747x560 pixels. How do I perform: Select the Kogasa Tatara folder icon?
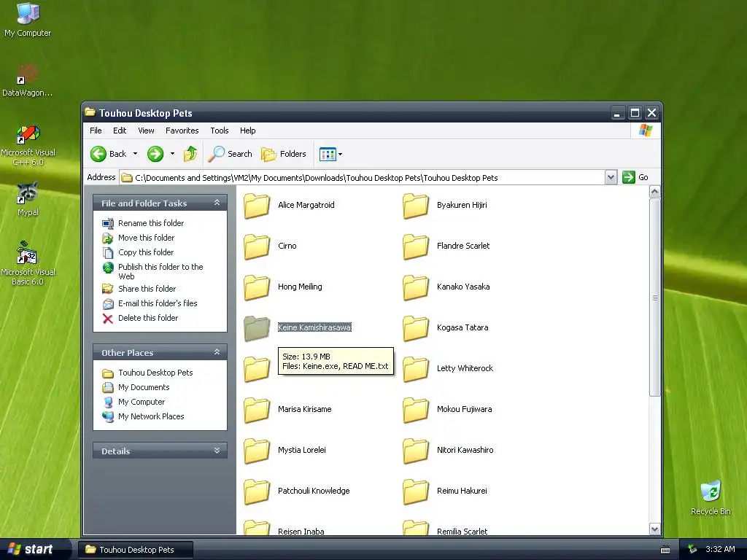[415, 328]
